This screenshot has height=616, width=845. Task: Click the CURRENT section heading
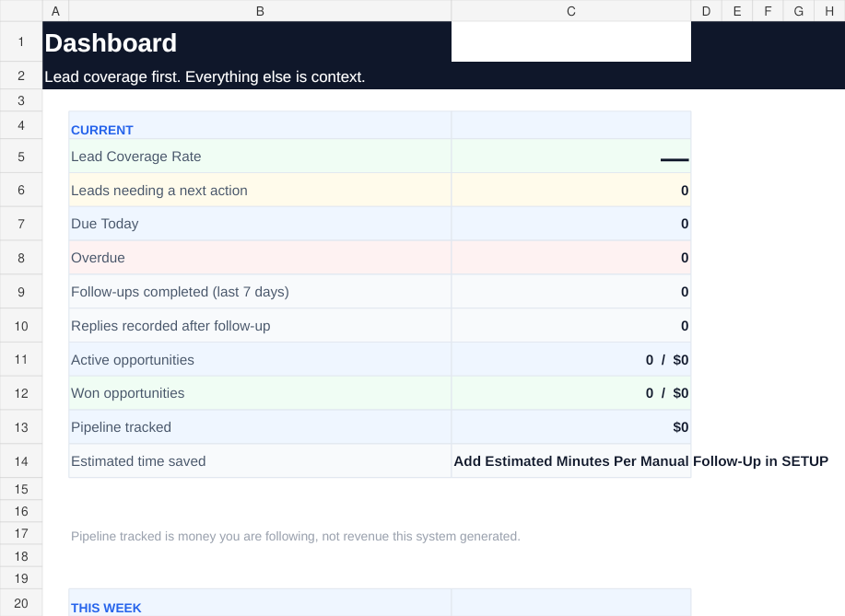(x=102, y=131)
